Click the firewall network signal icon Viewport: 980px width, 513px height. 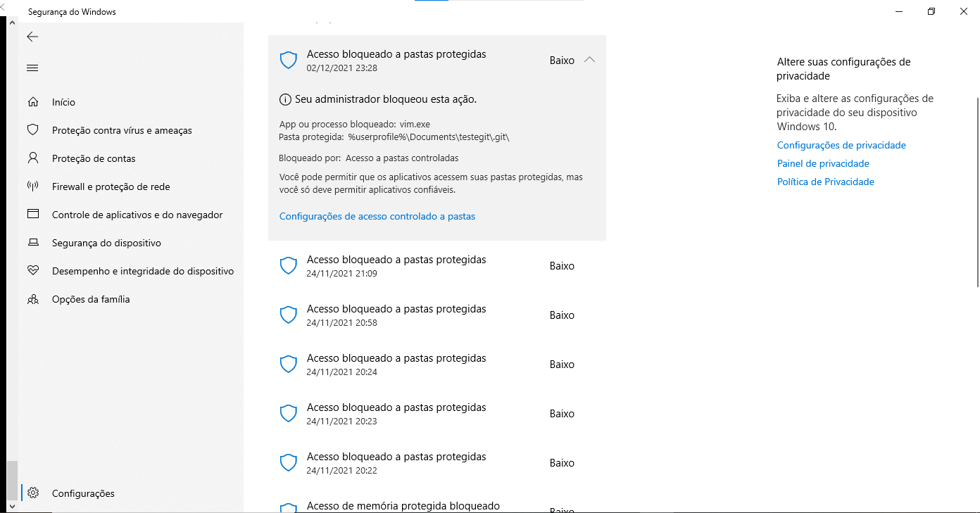tap(32, 186)
